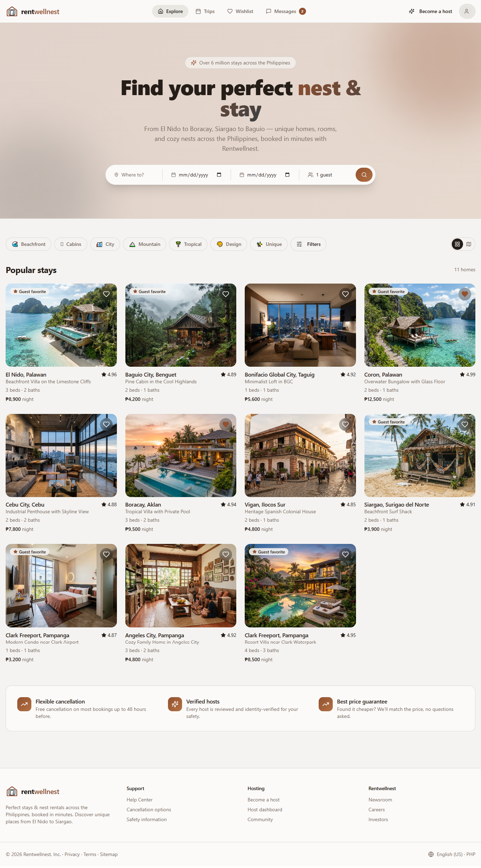The width and height of the screenshot is (481, 868).
Task: Select the Design category chip
Action: pyautogui.click(x=229, y=244)
